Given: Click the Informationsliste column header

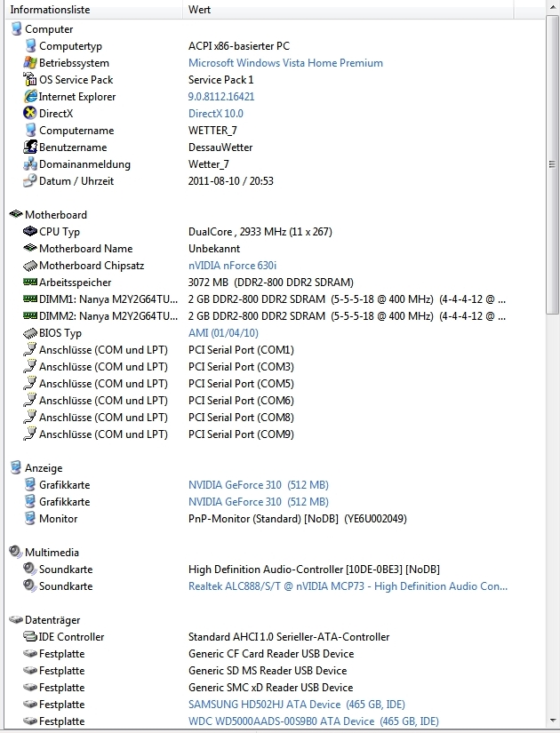Looking at the screenshot, I should point(93,10).
